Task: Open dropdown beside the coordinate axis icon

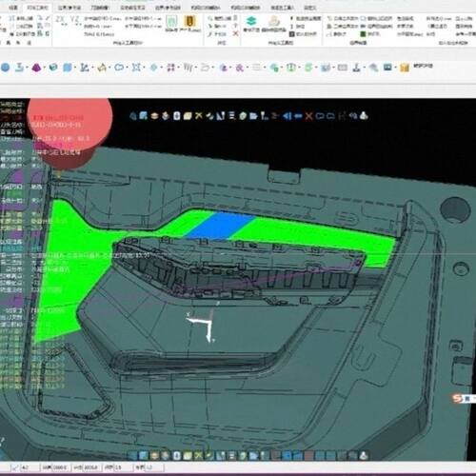Action: pyautogui.click(x=91, y=68)
